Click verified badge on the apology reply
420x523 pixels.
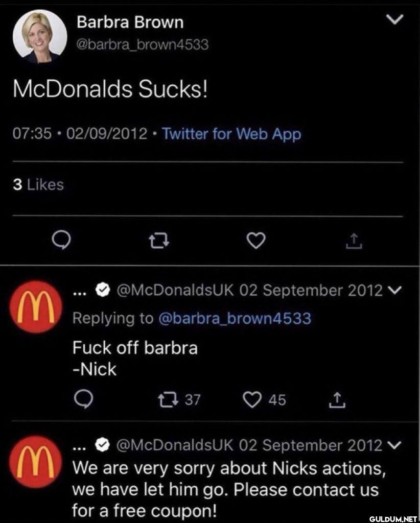102,445
